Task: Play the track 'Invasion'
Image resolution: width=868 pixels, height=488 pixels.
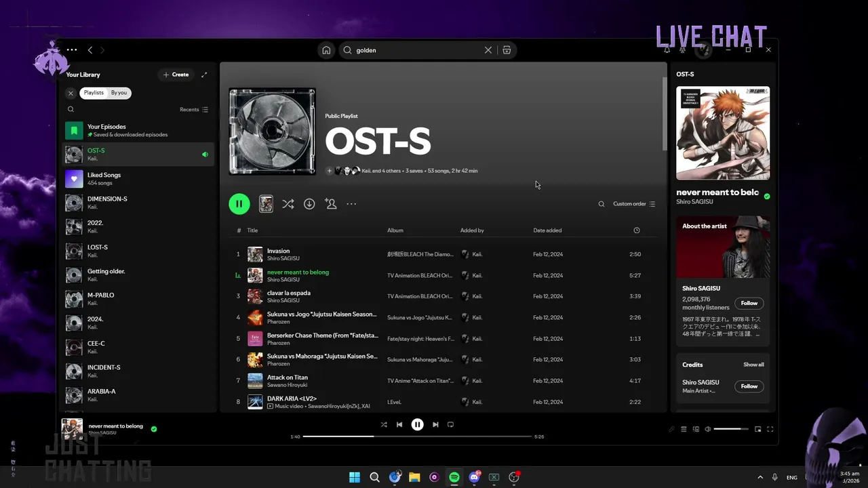Action: click(x=278, y=251)
